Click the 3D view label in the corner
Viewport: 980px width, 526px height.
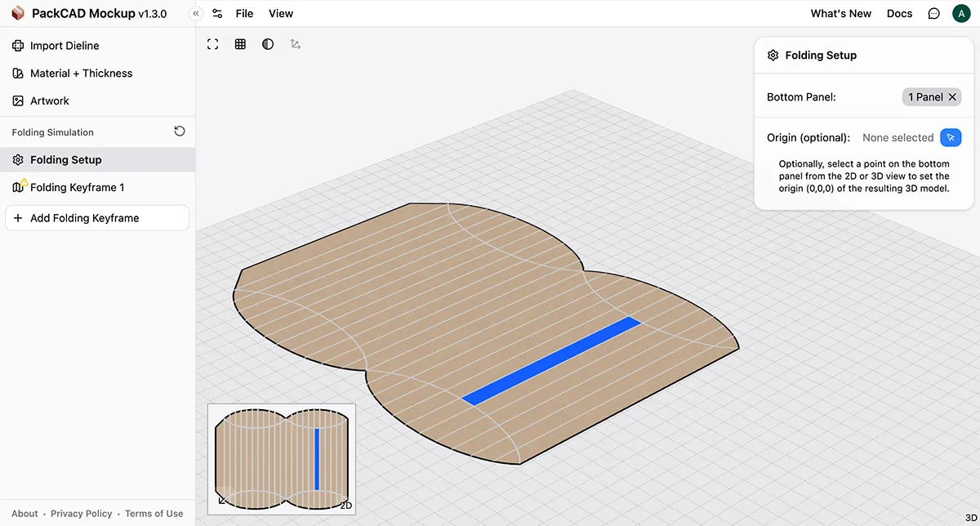click(970, 518)
